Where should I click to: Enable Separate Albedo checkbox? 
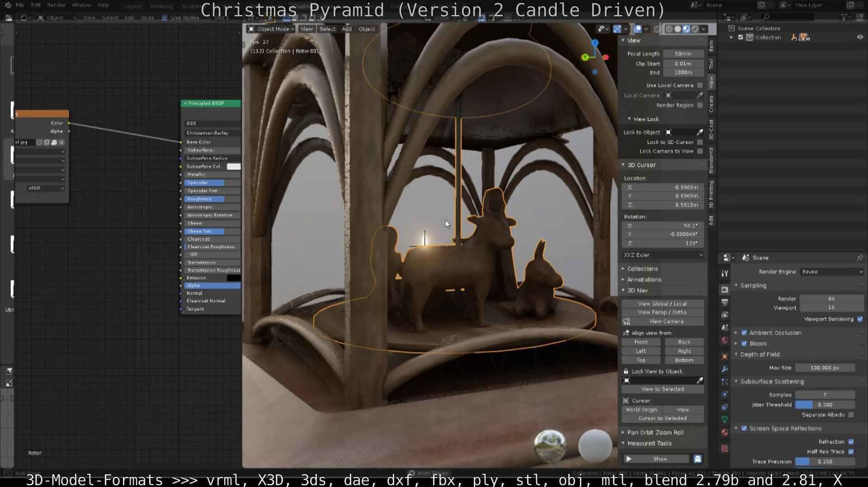click(x=851, y=415)
